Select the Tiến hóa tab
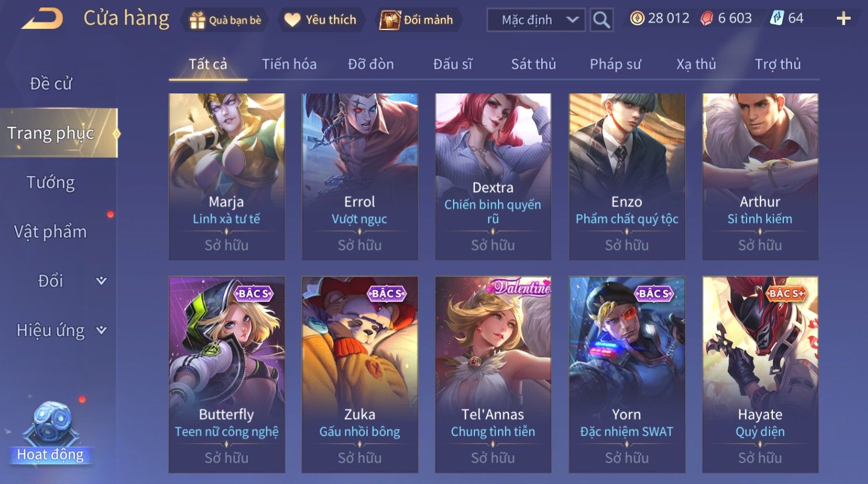Viewport: 868px width, 484px height. tap(289, 64)
